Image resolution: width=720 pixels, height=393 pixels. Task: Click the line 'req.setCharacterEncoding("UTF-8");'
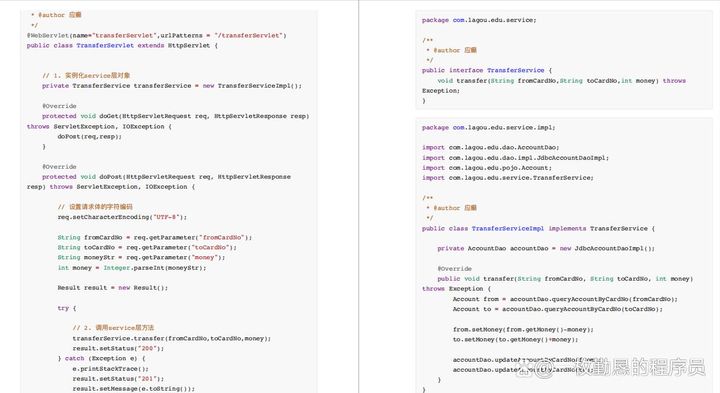122,217
